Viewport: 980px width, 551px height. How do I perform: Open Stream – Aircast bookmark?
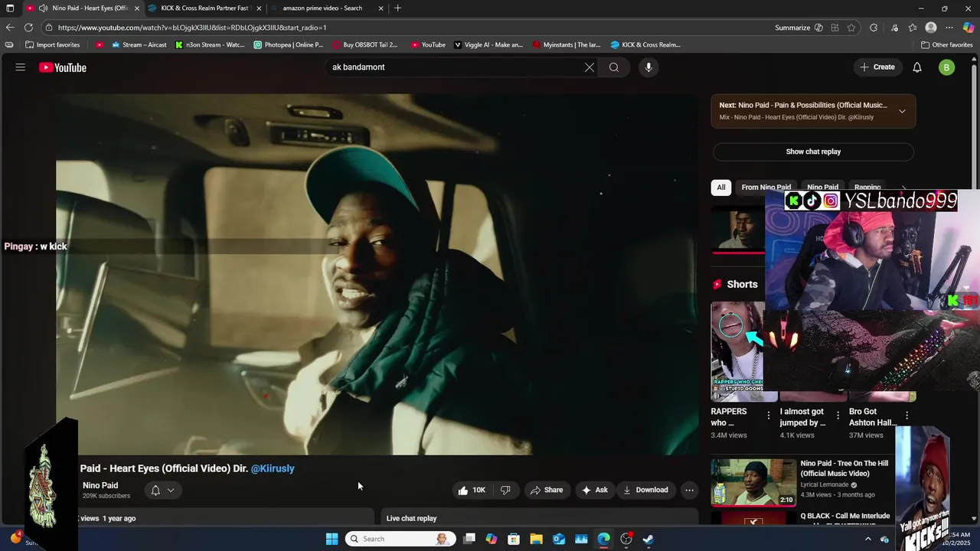[139, 44]
